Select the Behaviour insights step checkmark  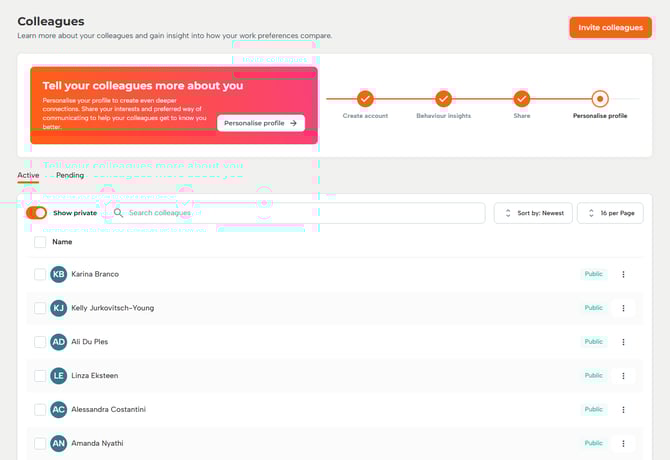pyautogui.click(x=444, y=99)
